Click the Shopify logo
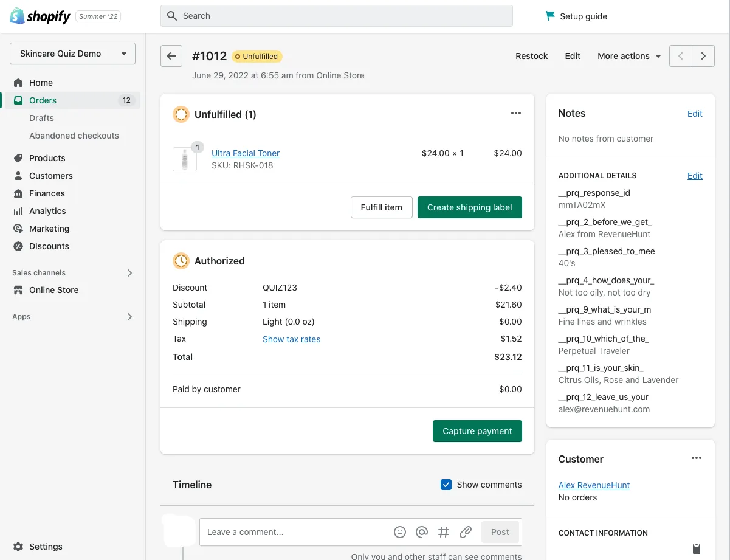This screenshot has width=730, height=560. click(x=40, y=16)
